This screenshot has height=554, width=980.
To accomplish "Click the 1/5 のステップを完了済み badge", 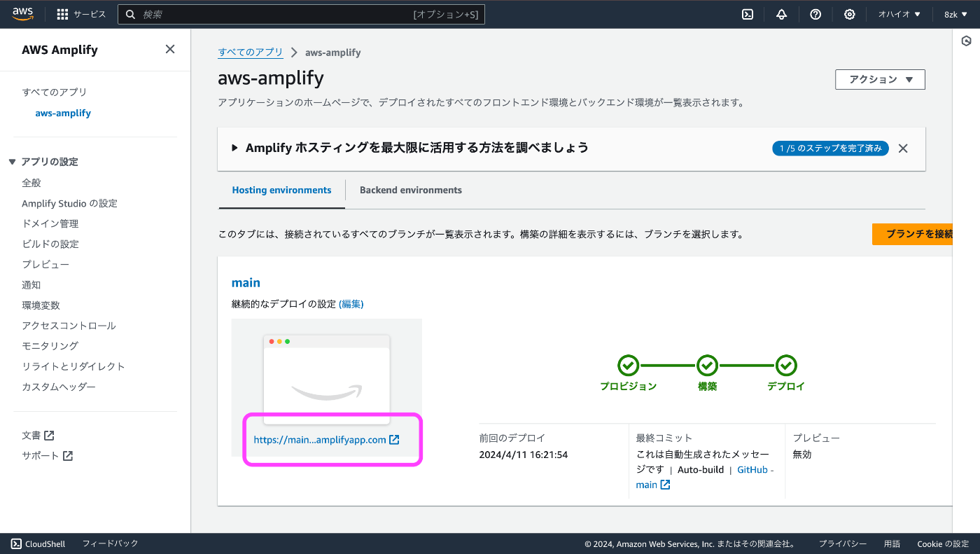I will pyautogui.click(x=831, y=148).
